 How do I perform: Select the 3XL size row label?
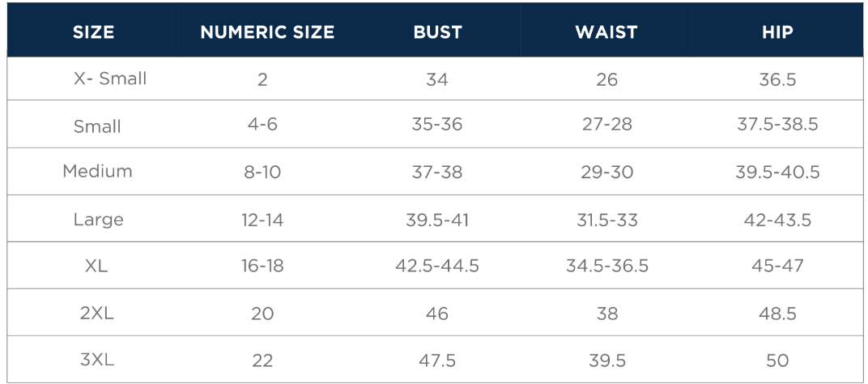97,360
